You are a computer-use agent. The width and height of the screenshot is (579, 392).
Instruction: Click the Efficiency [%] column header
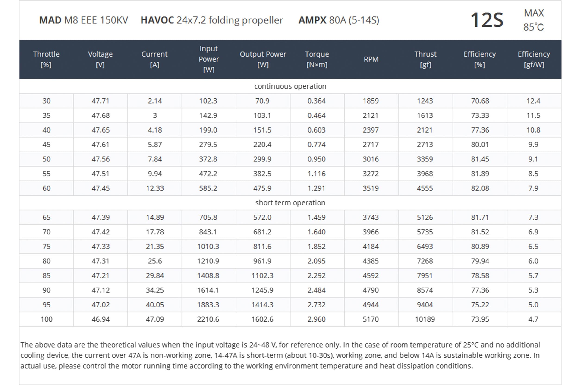coord(480,59)
